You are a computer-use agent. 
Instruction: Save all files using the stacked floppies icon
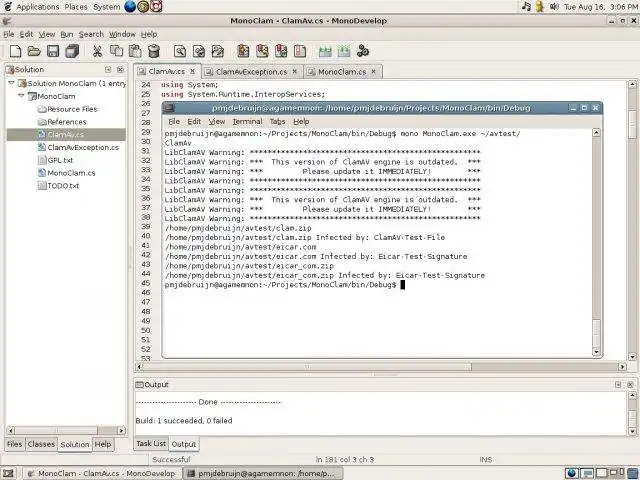72,51
